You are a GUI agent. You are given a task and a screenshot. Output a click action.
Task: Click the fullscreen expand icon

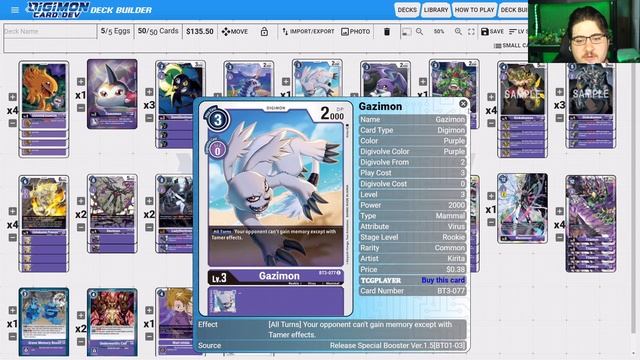(471, 31)
